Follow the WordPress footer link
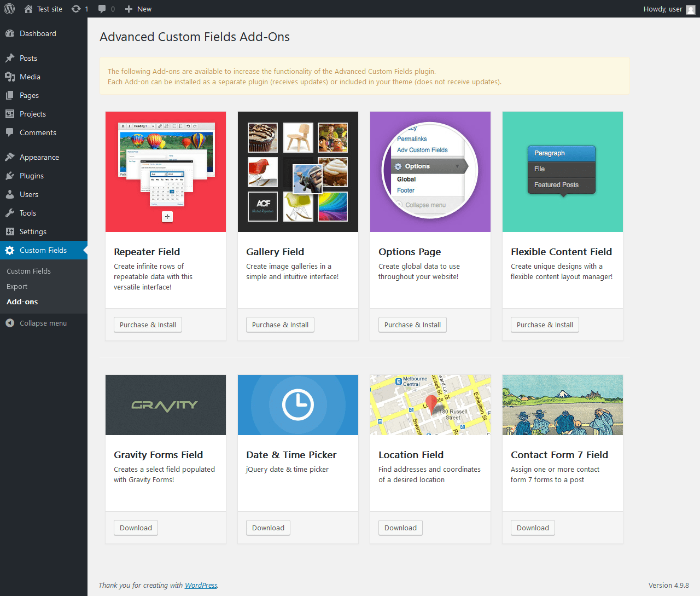The height and width of the screenshot is (596, 700). click(201, 585)
